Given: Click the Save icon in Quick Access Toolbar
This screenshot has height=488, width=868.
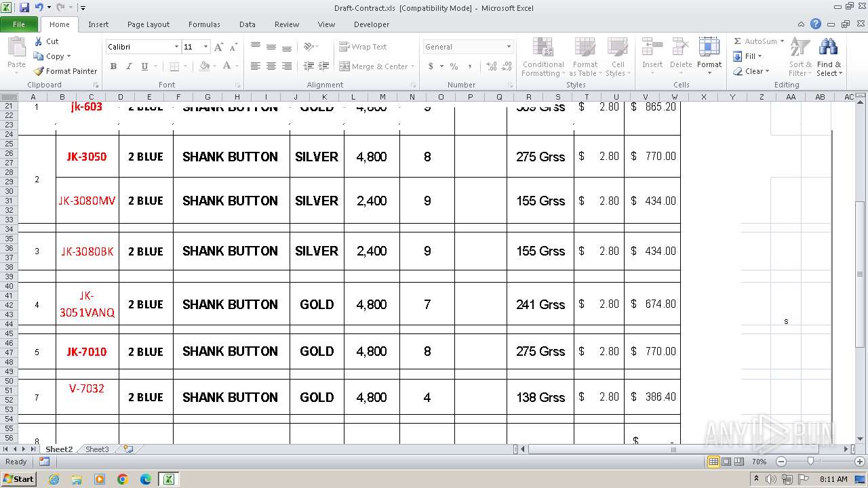Looking at the screenshot, I should point(24,7).
